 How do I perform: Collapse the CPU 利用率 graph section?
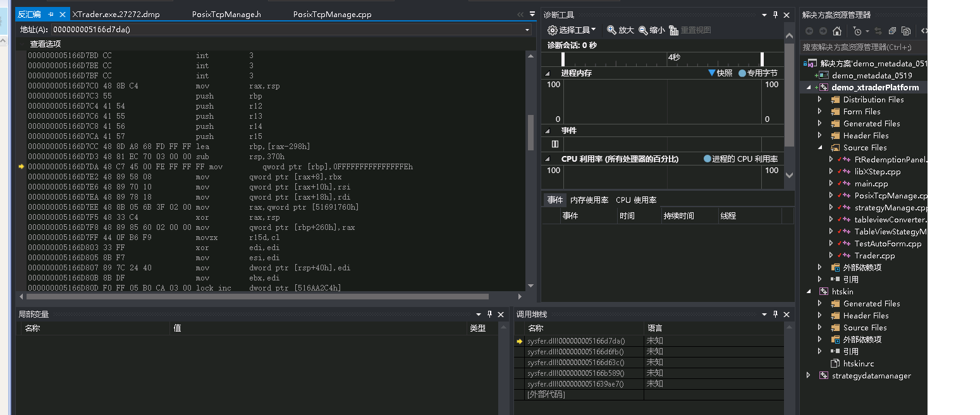[x=548, y=159]
